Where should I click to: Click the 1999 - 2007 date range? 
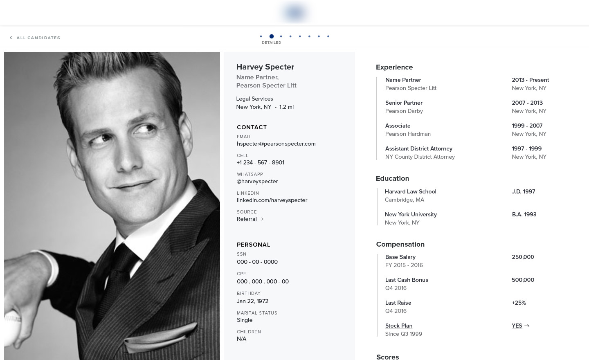click(x=527, y=126)
